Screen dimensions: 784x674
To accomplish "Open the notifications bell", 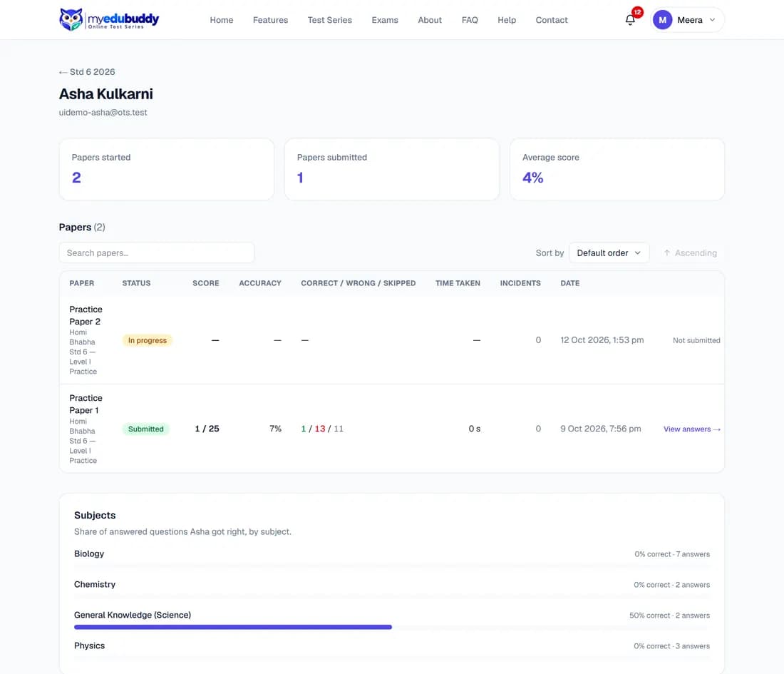I will tap(630, 20).
